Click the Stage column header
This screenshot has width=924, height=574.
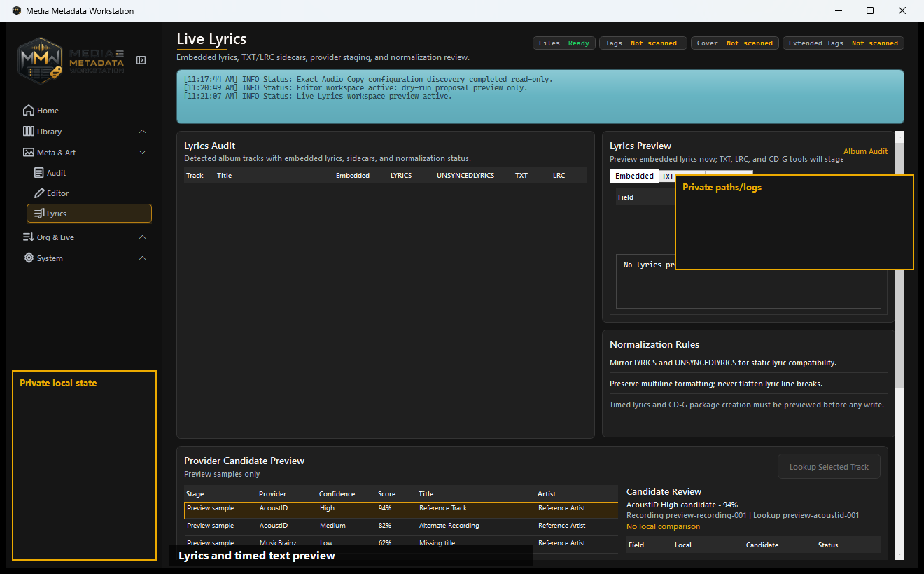[195, 494]
